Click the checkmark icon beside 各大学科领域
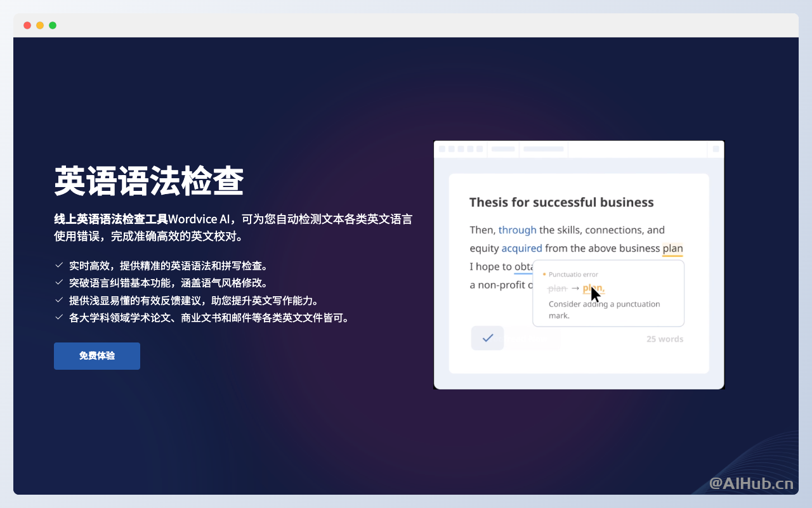 pos(59,317)
